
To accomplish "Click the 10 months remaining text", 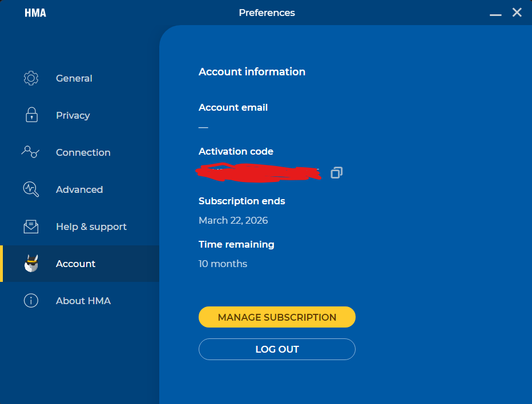I will [223, 264].
